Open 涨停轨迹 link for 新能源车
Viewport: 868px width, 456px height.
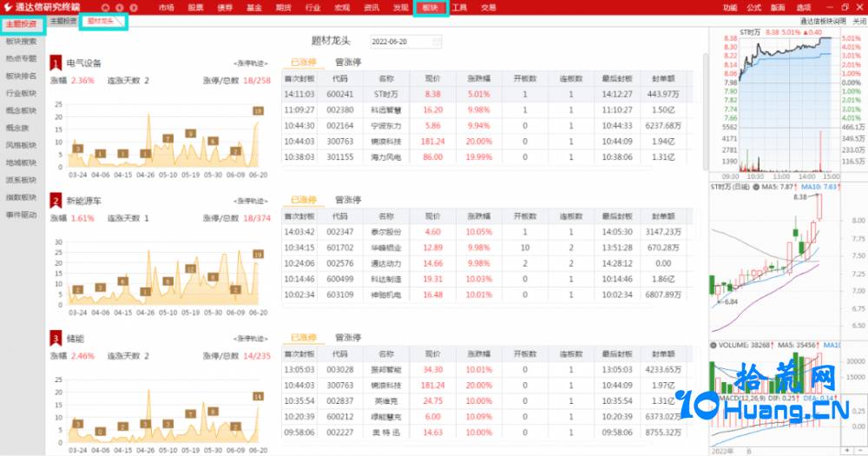point(251,202)
